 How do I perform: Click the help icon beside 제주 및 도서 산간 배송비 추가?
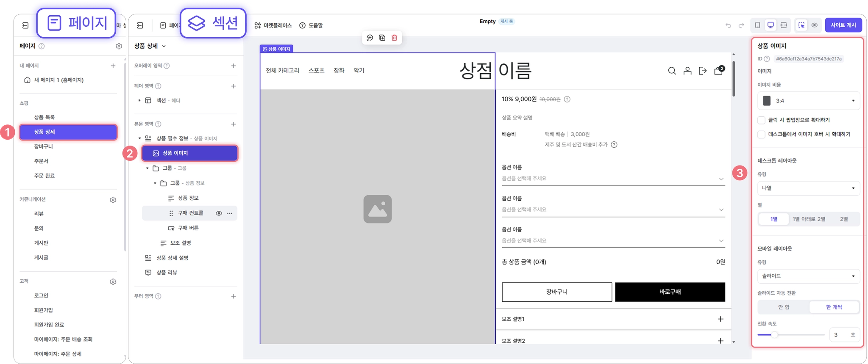point(614,145)
